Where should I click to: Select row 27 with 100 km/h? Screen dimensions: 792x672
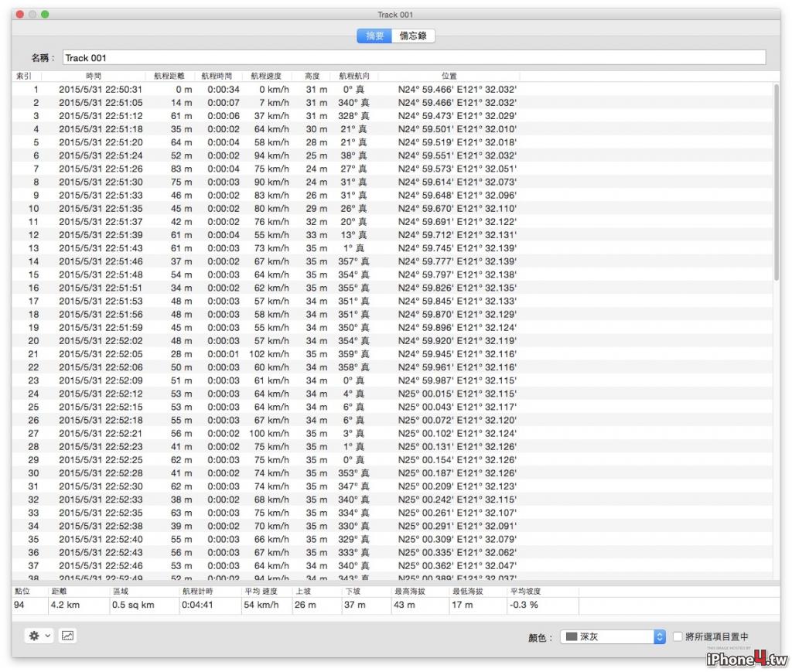pyautogui.click(x=392, y=433)
